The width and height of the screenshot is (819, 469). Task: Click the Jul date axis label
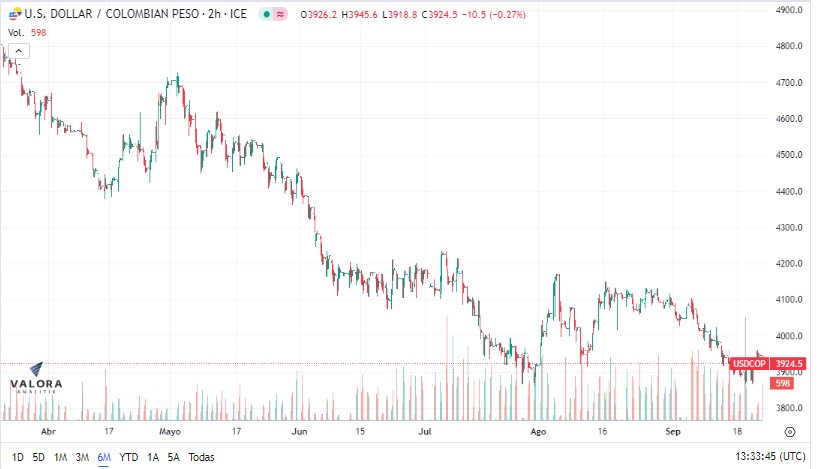(x=425, y=432)
